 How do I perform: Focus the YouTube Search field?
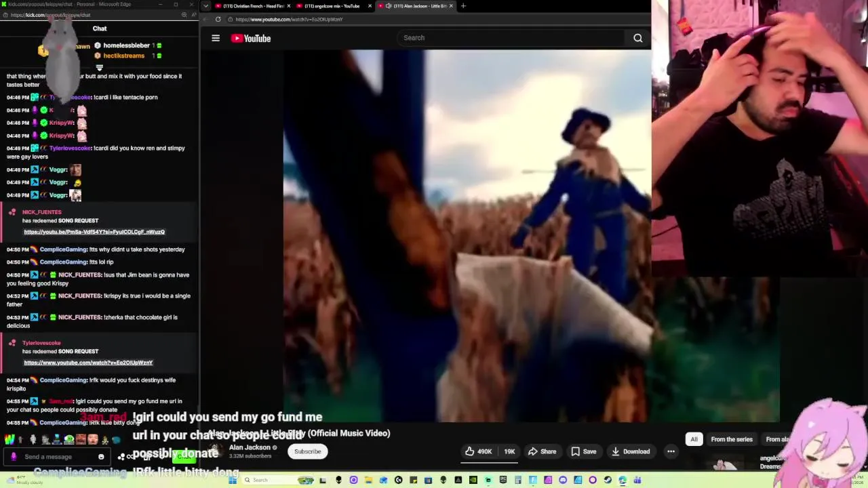tap(510, 38)
